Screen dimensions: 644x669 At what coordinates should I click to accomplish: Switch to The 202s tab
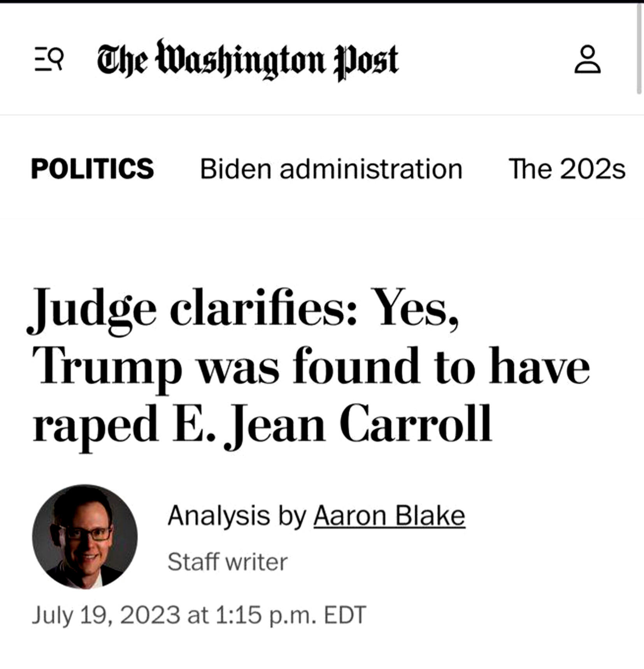tap(567, 169)
